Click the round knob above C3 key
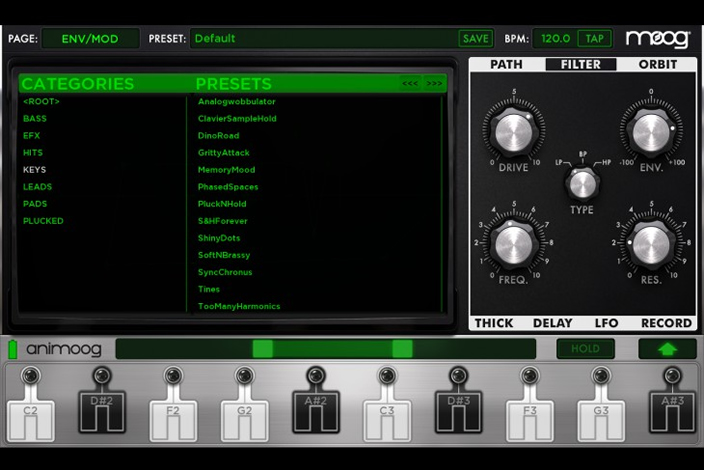The height and width of the screenshot is (470, 704). (x=387, y=375)
